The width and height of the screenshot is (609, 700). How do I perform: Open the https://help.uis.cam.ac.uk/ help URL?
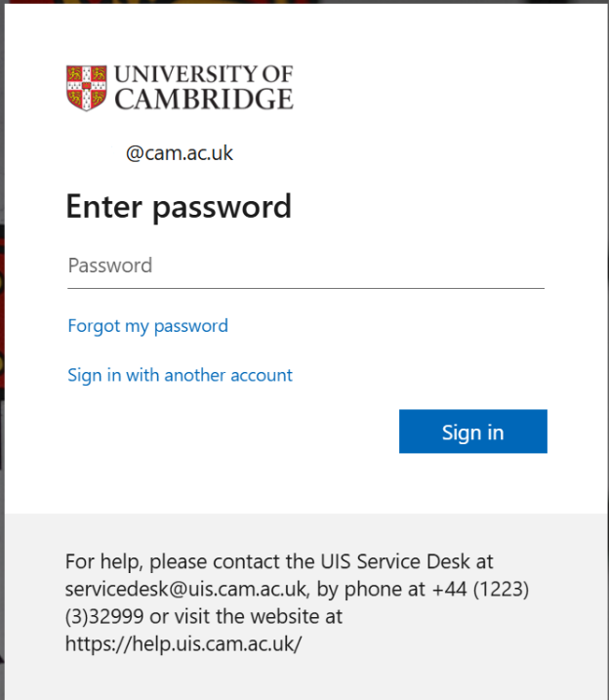coord(183,644)
